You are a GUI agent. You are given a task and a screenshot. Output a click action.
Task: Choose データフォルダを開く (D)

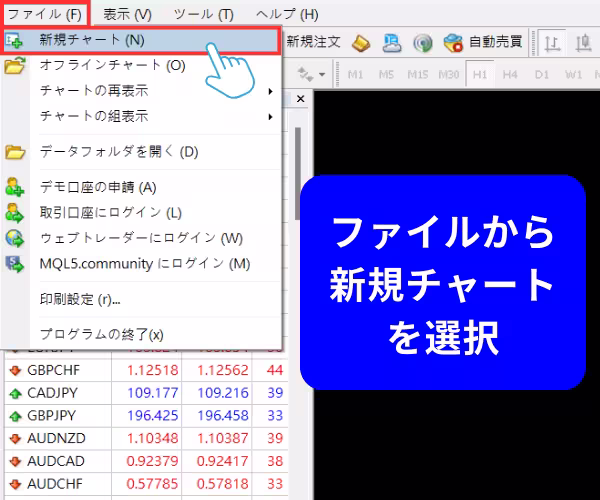click(x=141, y=152)
